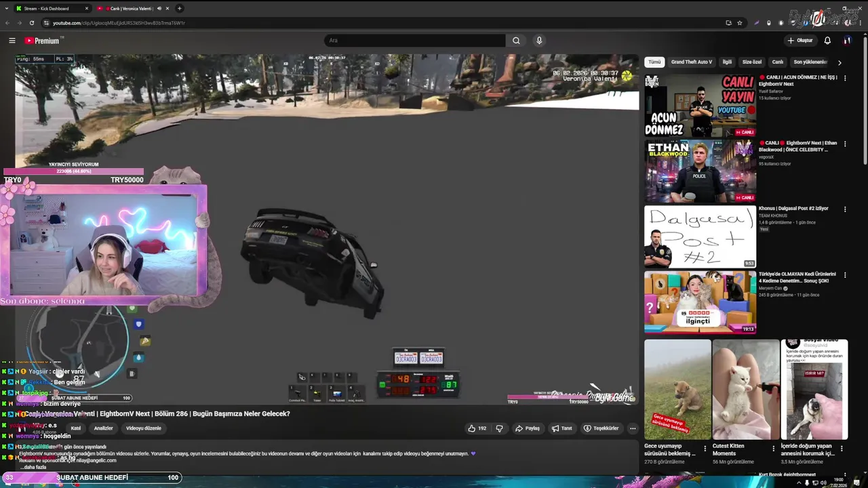The image size is (868, 488).
Task: Open TEAM KHONUS channel link
Action: 772,216
